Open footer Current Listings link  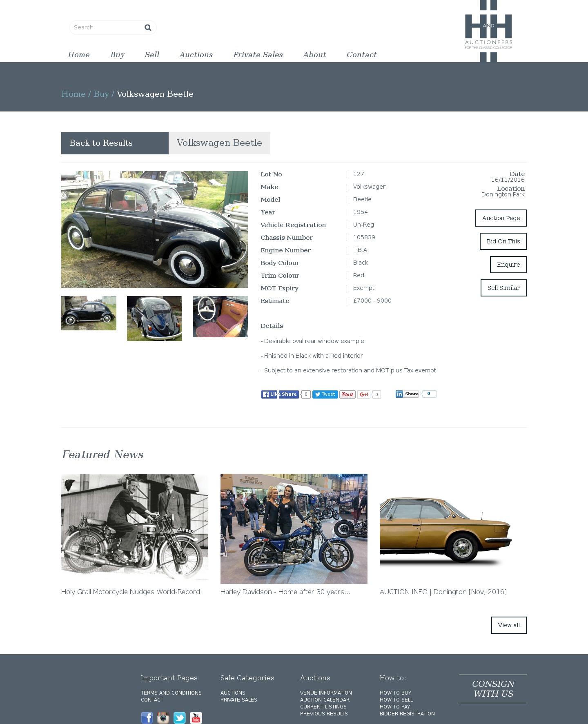323,707
